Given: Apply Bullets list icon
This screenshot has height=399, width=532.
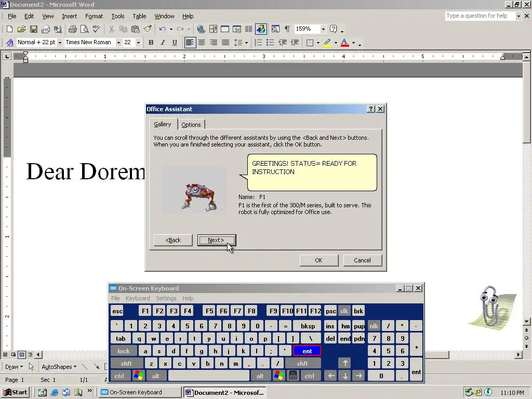Looking at the screenshot, I should [270, 43].
